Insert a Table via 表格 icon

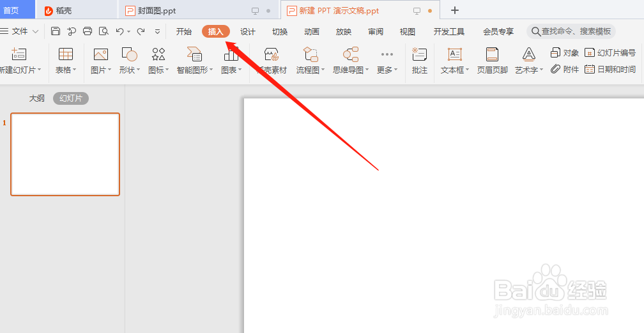(x=66, y=54)
